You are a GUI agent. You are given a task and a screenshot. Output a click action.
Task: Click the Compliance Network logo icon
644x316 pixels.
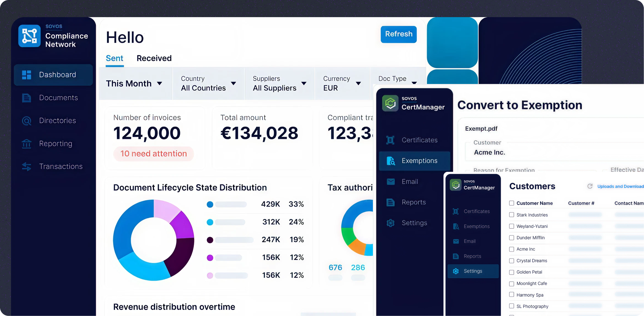[30, 36]
